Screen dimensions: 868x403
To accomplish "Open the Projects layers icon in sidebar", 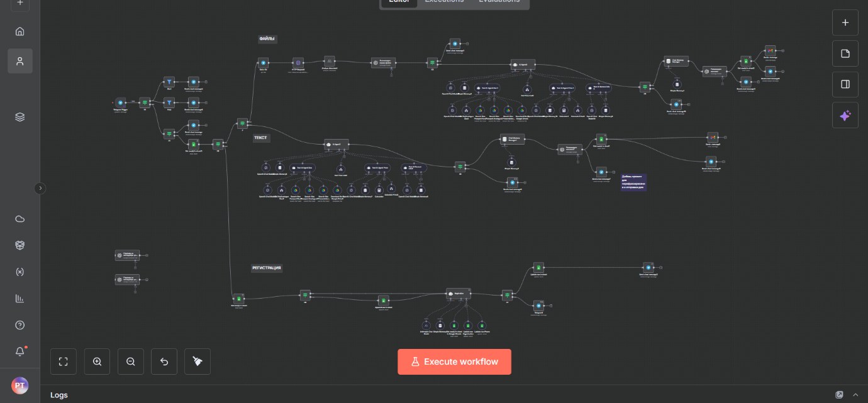I will [19, 117].
